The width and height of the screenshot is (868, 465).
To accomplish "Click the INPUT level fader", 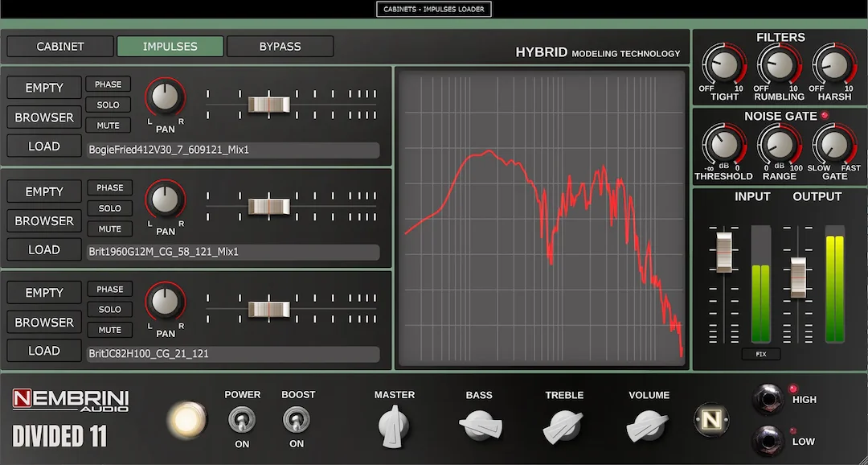I will pos(724,252).
